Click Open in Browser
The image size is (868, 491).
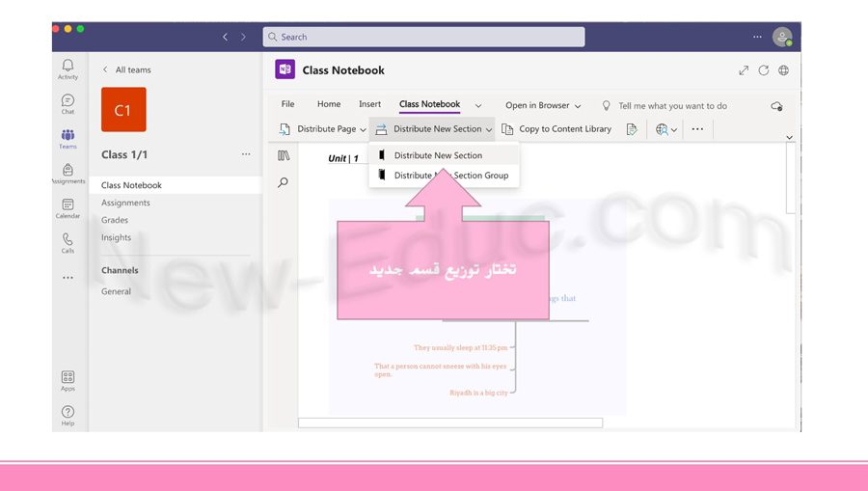(x=537, y=105)
